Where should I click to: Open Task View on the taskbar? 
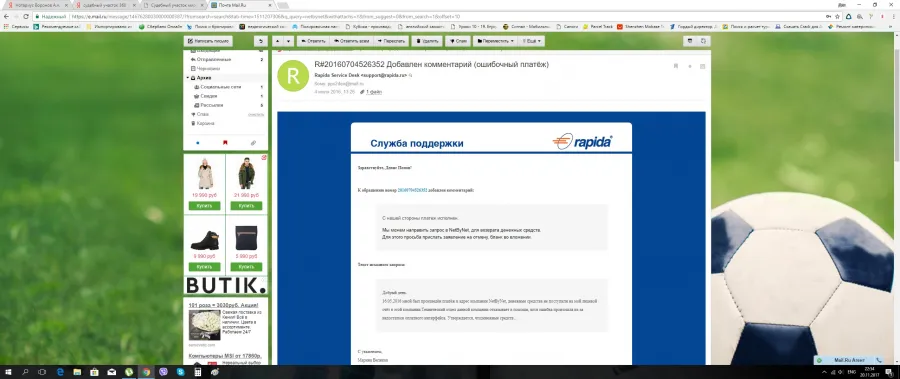pyautogui.click(x=42, y=372)
